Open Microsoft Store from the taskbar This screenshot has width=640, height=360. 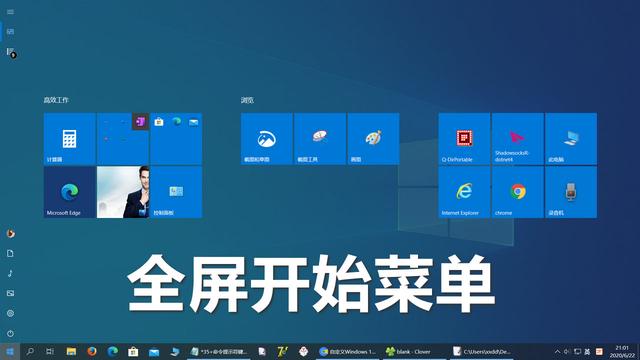pyautogui.click(x=133, y=351)
